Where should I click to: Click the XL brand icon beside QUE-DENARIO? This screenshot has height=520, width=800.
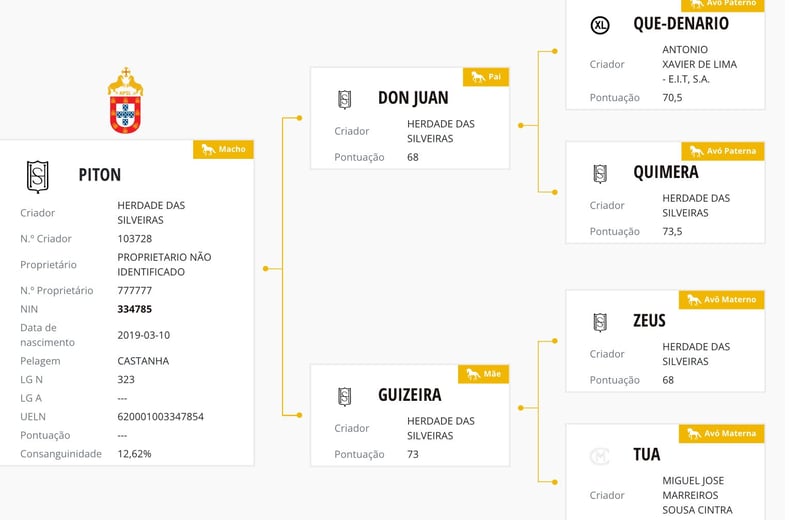click(x=599, y=26)
